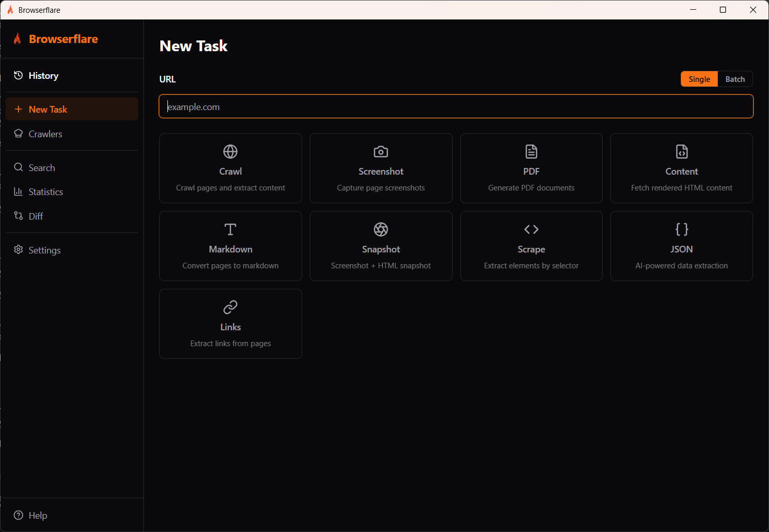
Task: Click the question mark Help icon
Action: [x=18, y=515]
